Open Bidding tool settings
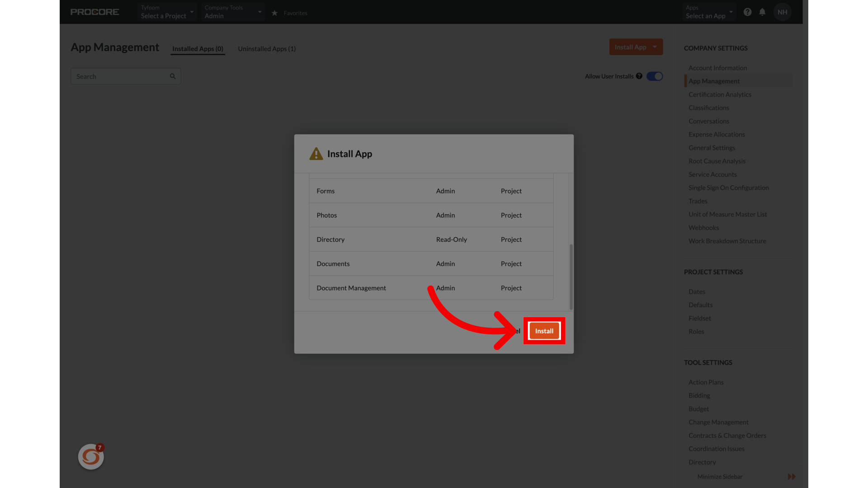 pyautogui.click(x=699, y=396)
